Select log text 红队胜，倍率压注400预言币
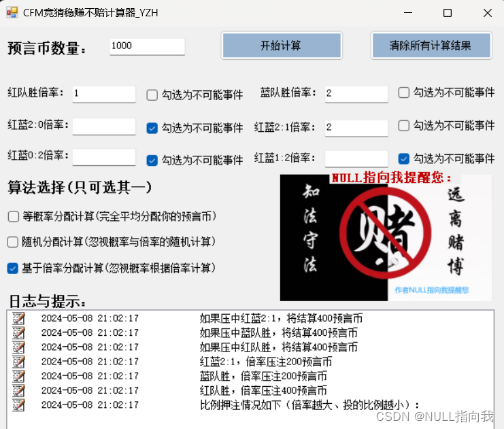Image resolution: width=504 pixels, height=429 pixels. 263,391
